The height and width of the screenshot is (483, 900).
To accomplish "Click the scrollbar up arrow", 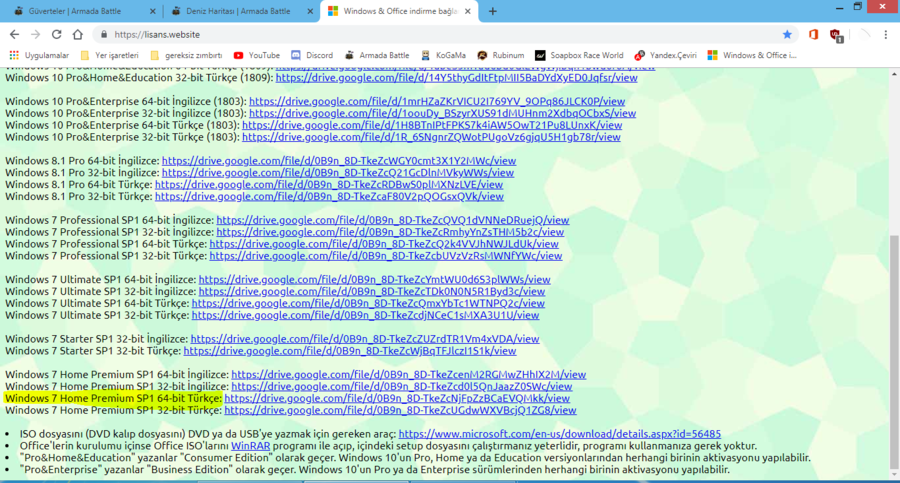I will [894, 74].
